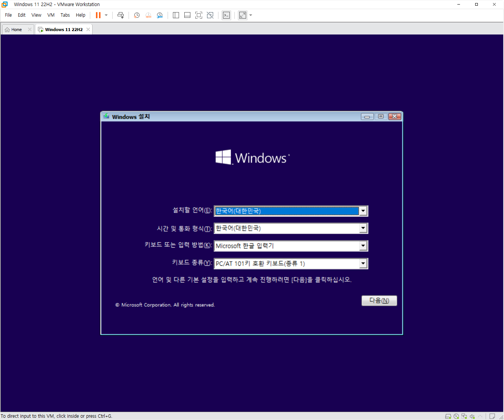Click the 다음(N) next button
Screen dimensions: 504x420
(379, 301)
